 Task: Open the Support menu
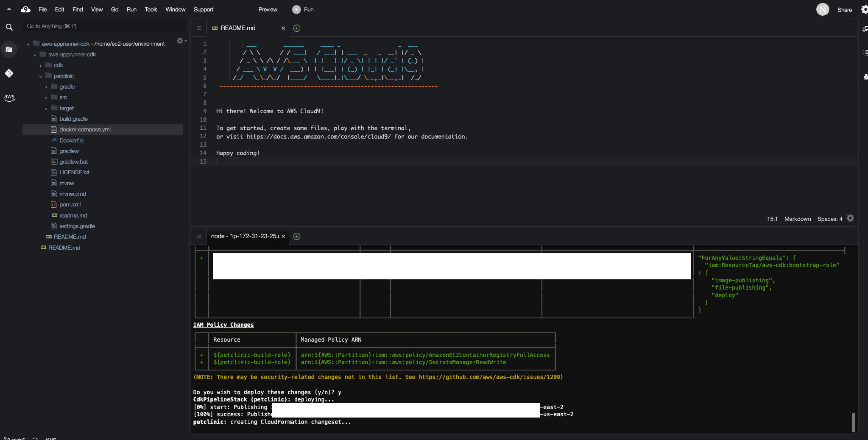(204, 9)
